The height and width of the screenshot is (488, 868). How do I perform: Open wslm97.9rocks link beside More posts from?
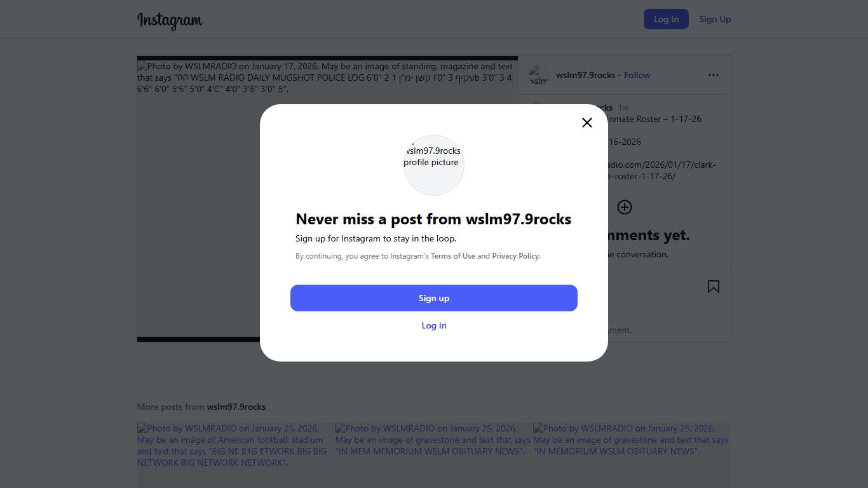(x=236, y=407)
